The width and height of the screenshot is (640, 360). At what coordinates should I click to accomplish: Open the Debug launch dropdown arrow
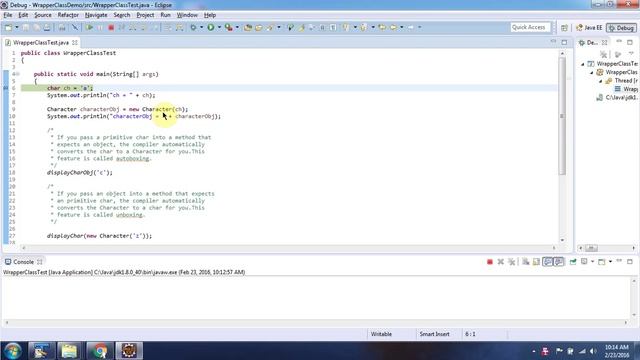(201, 28)
